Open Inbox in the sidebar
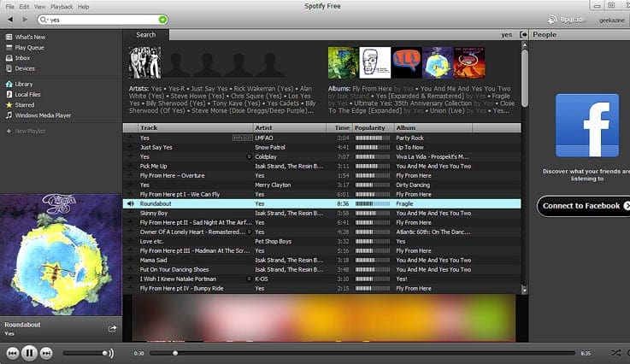This screenshot has width=630, height=364. tap(22, 58)
